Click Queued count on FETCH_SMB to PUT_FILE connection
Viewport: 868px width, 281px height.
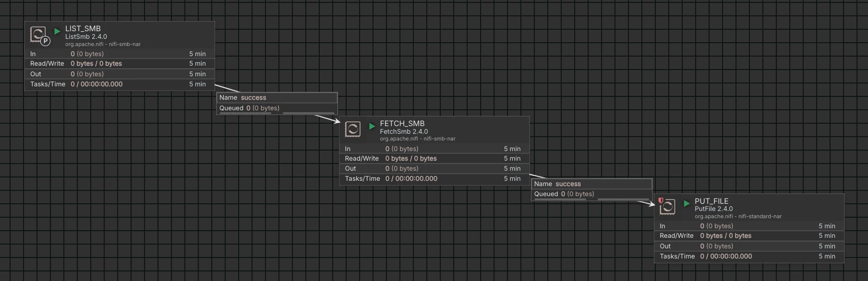tap(578, 194)
